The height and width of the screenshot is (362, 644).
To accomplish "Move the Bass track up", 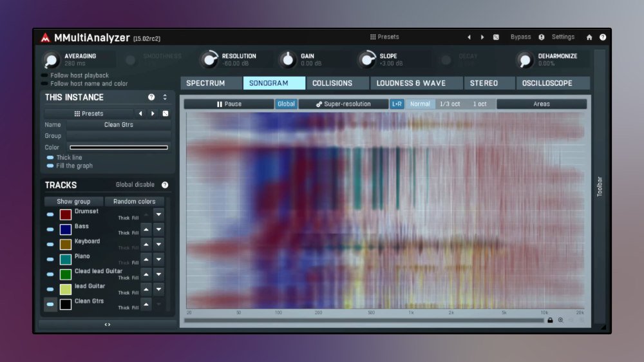I will (x=146, y=229).
